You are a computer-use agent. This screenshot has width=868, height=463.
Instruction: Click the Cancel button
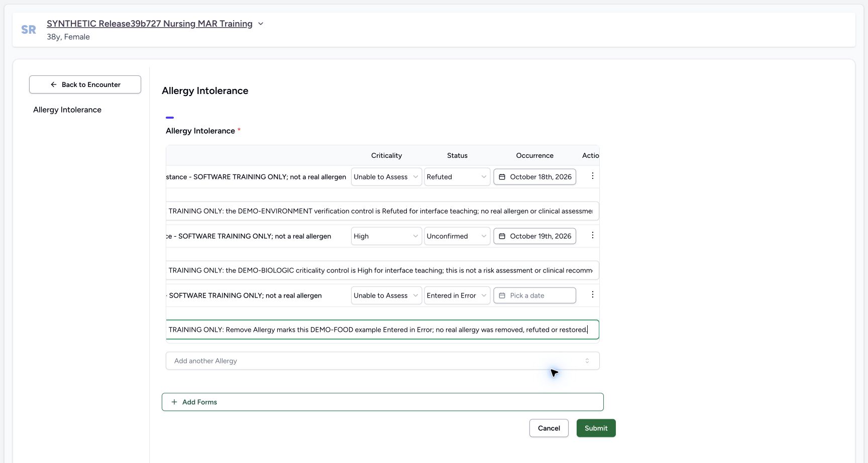click(x=549, y=428)
